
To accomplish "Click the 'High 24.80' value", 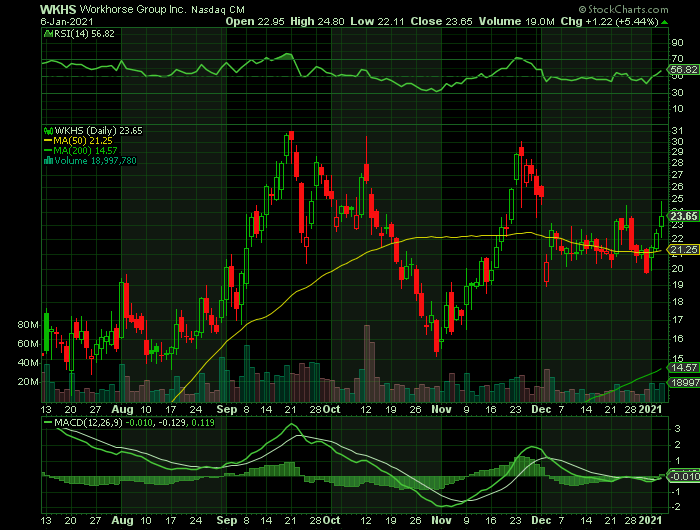I will (x=317, y=21).
